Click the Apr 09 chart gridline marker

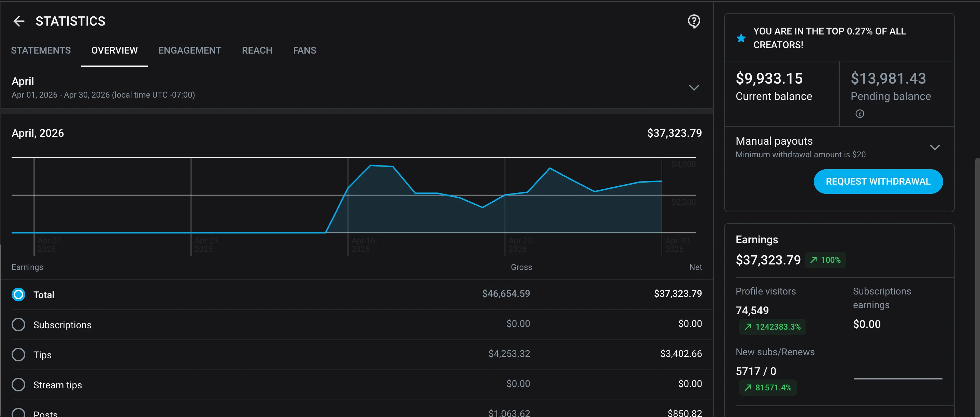(191, 206)
